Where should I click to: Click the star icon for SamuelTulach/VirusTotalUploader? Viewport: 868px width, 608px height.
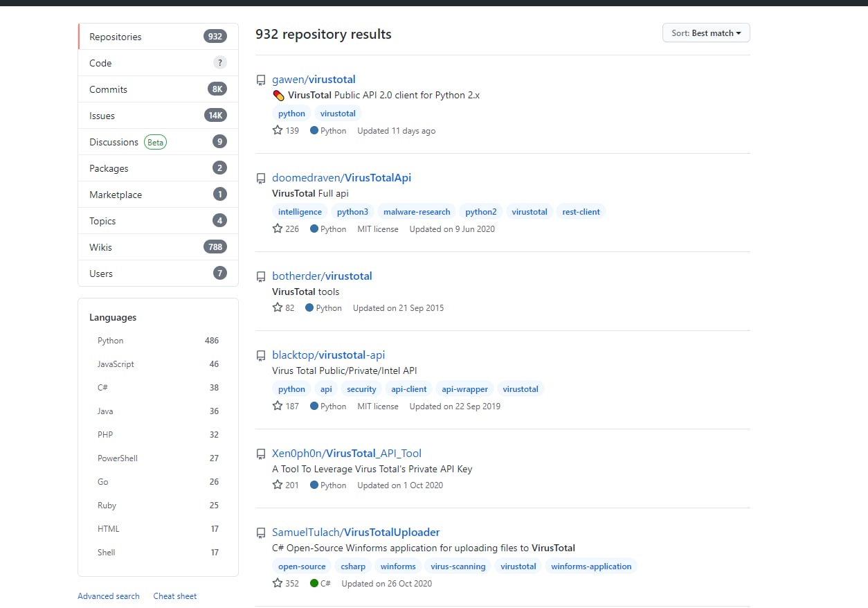pos(278,583)
